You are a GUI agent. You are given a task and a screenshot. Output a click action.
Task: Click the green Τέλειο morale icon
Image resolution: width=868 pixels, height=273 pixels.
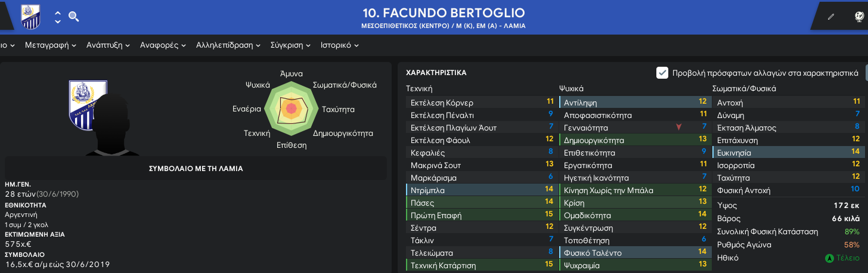pyautogui.click(x=829, y=259)
